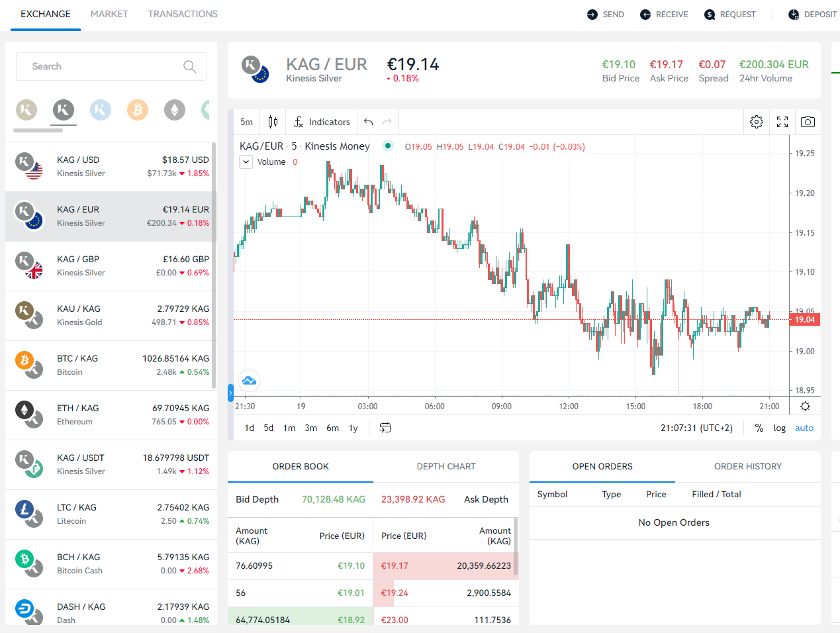Take a chart snapshot with camera icon
This screenshot has height=633, width=840.
pyautogui.click(x=808, y=122)
